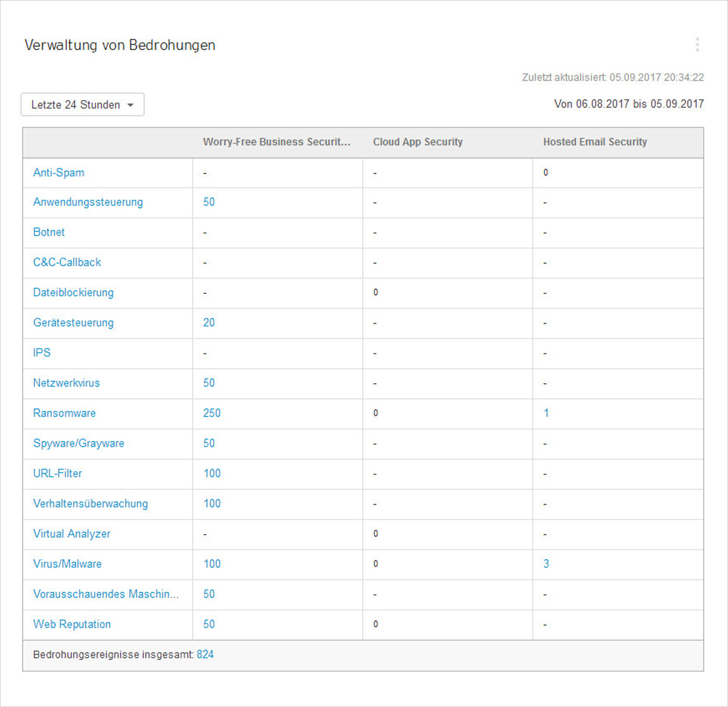Open the Anti-Spam threat link

point(58,173)
